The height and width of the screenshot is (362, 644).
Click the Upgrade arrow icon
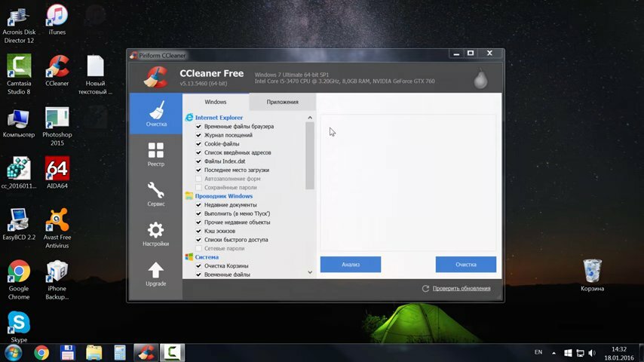point(156,270)
